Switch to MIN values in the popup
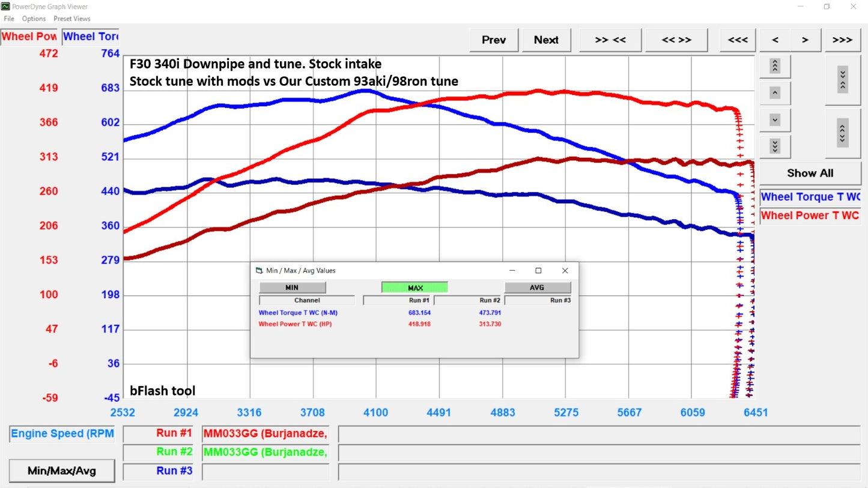This screenshot has height=488, width=868. (x=292, y=288)
